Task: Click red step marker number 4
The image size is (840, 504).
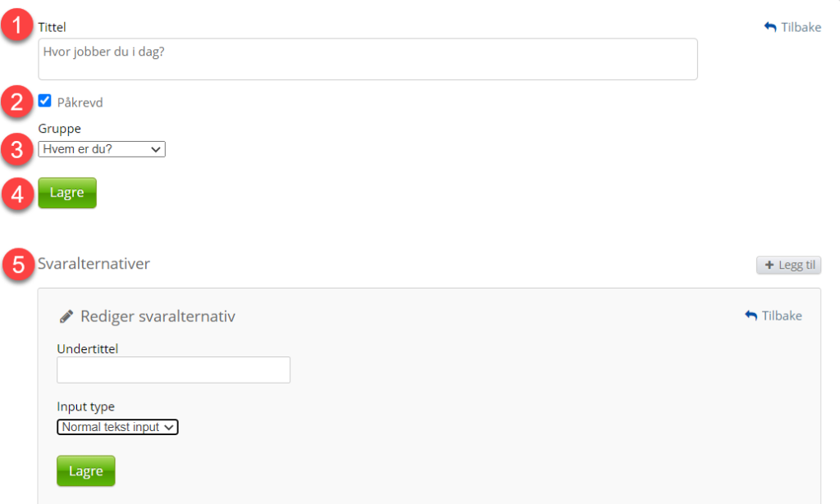Action: point(16,194)
